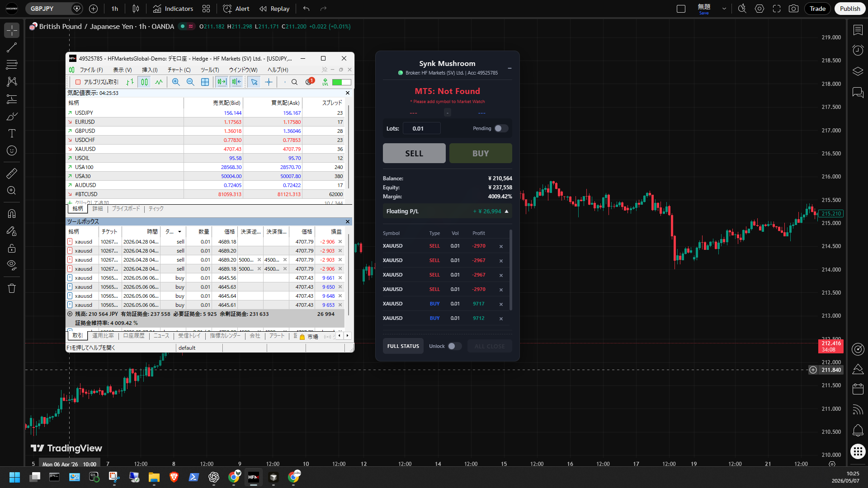The height and width of the screenshot is (488, 868).
Task: Click the Lots input field
Action: (421, 128)
